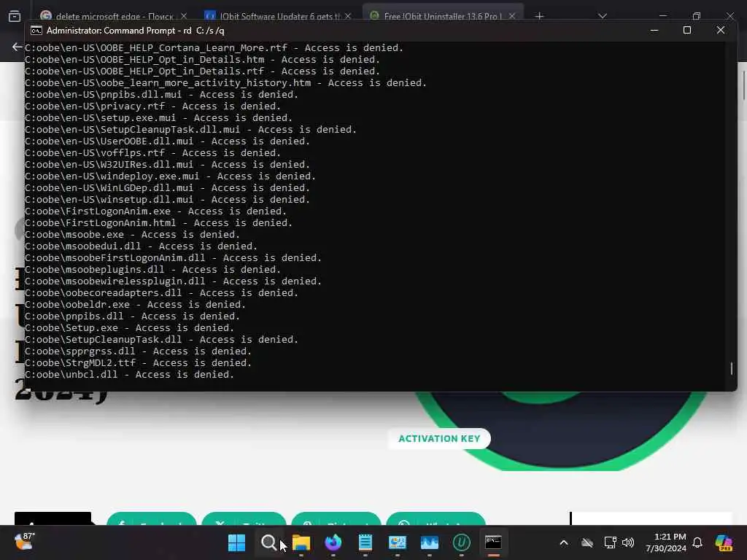Click line C:oobe\msoobe.exe
Viewport: 747px width, 560px height.
point(132,235)
